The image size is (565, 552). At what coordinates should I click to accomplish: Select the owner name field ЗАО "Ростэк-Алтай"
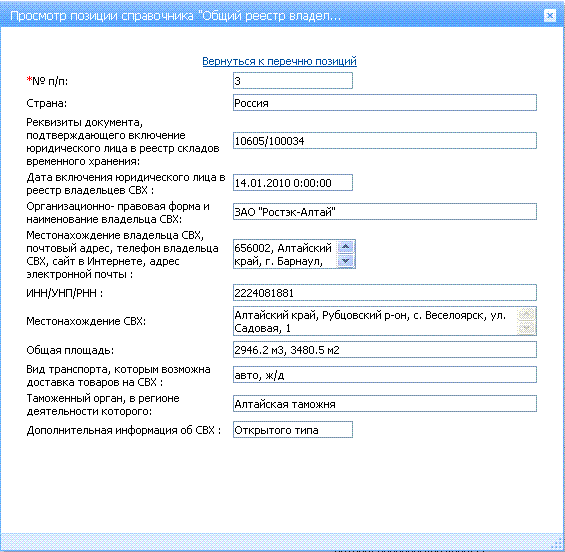(385, 212)
